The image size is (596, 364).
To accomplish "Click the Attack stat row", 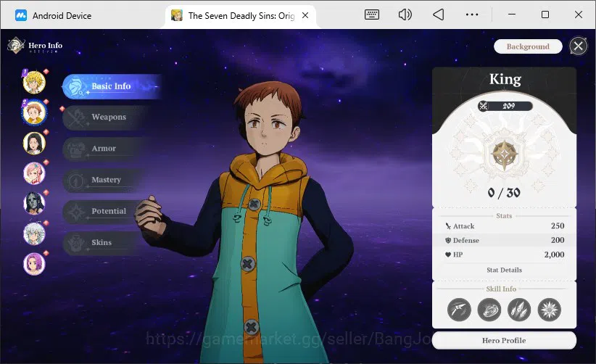I will point(504,226).
